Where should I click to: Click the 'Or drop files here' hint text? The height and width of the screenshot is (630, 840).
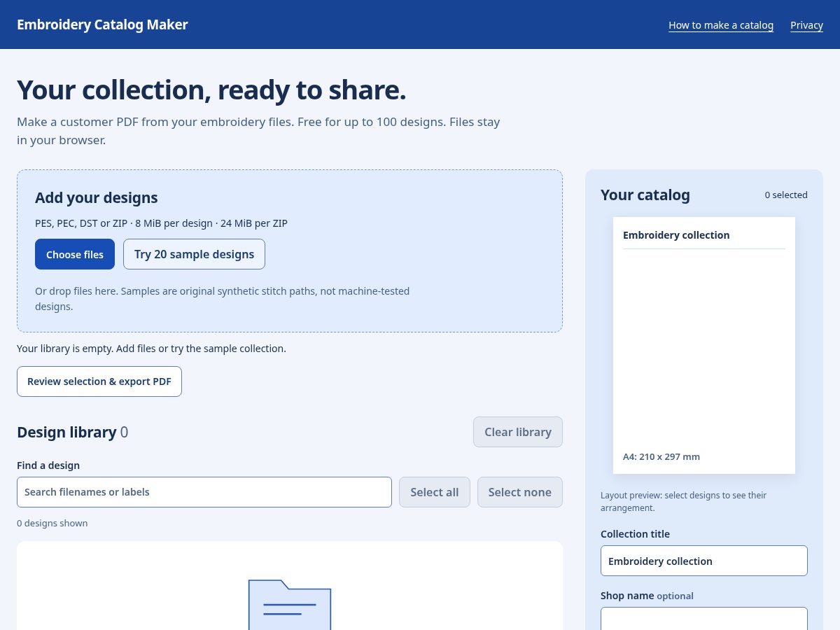click(223, 298)
